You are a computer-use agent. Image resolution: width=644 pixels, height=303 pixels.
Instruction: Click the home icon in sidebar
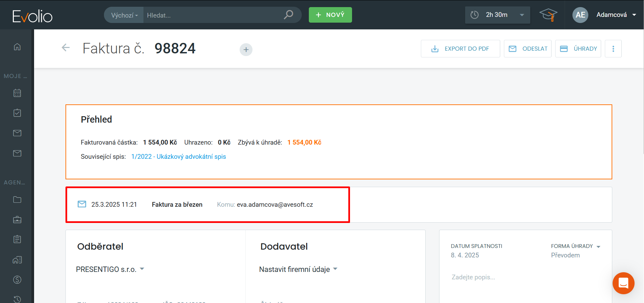coord(17,47)
